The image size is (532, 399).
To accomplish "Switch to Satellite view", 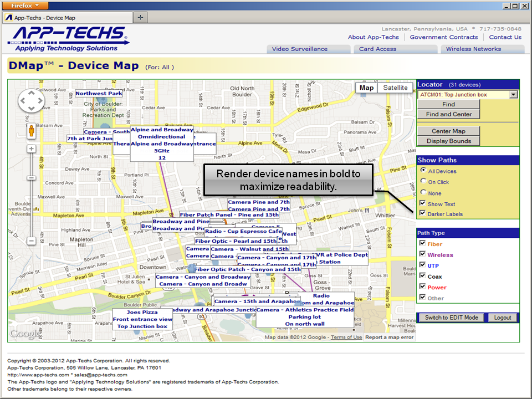I will point(395,88).
